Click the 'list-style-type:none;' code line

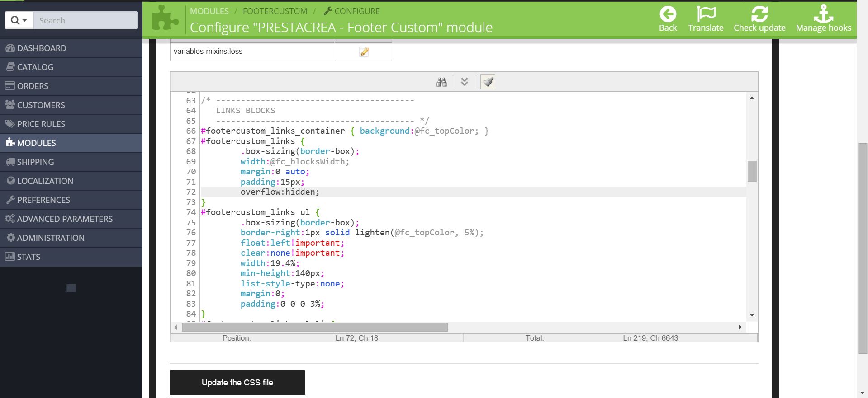coord(293,284)
